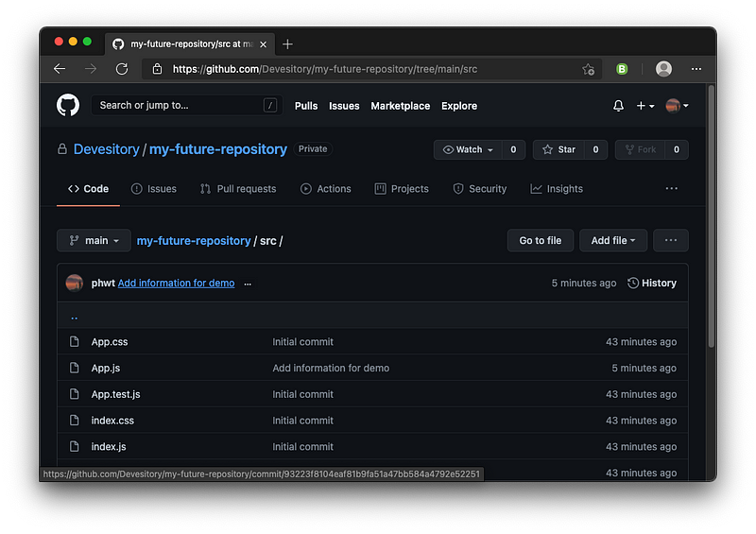Open the App.test.js file
Screen dimensions: 756x534
coord(115,394)
